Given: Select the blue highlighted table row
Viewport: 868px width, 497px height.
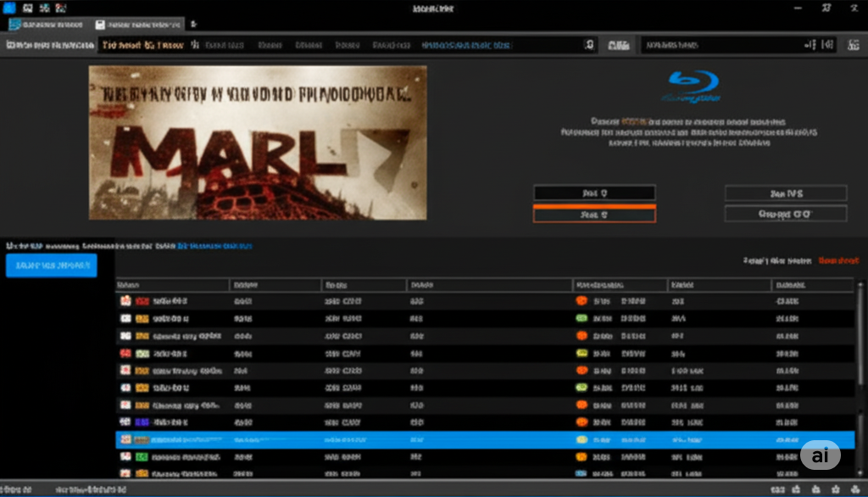Looking at the screenshot, I should [485, 439].
